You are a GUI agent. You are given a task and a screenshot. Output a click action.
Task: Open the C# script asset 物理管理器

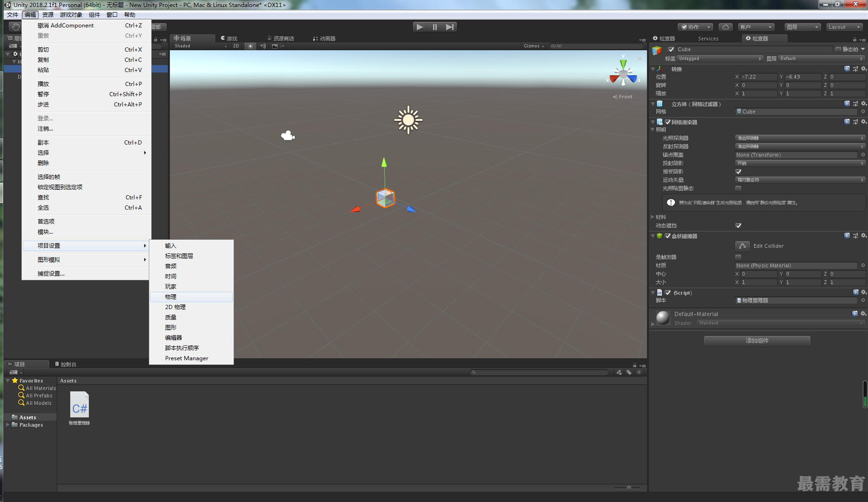(80, 408)
